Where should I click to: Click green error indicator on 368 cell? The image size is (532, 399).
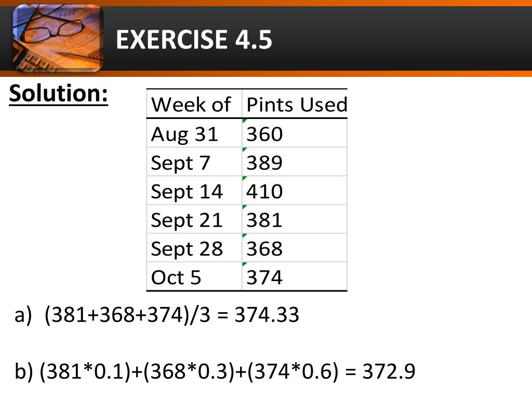coord(244,235)
